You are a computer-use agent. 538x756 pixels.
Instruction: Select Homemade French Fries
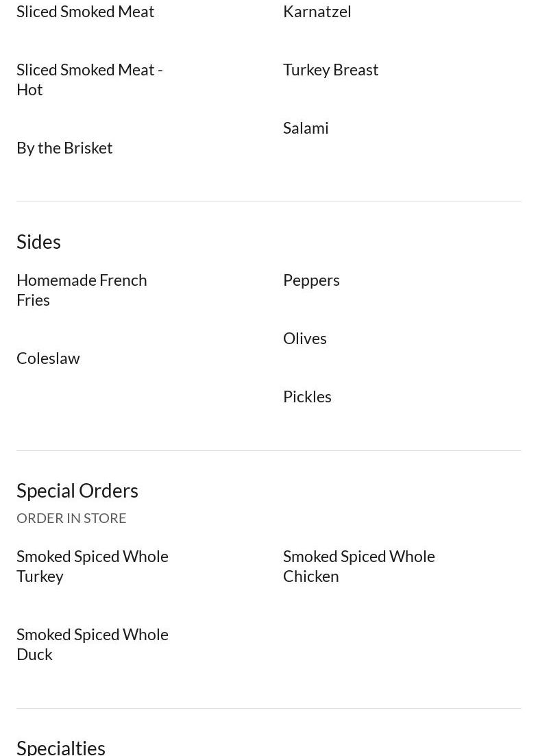pos(82,290)
